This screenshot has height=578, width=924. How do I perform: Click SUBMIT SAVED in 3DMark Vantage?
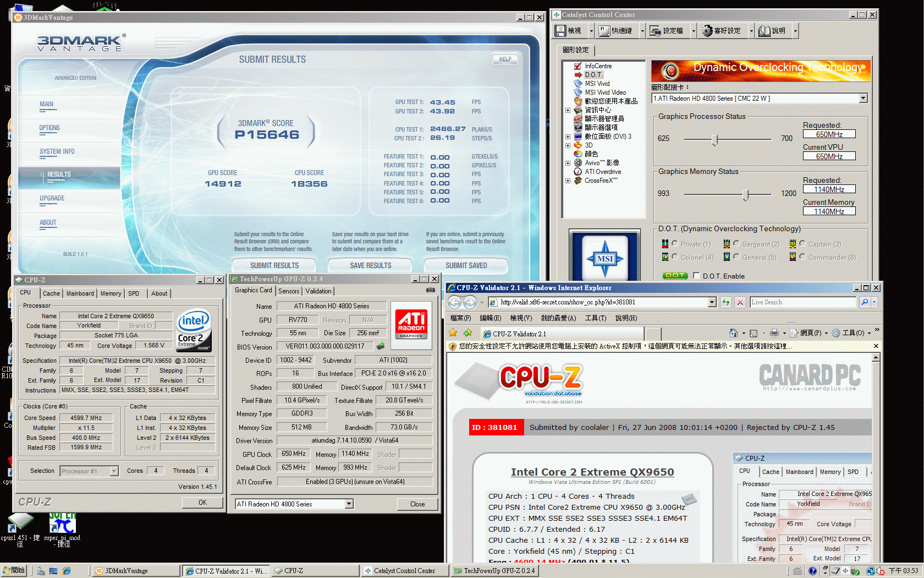coord(466,265)
